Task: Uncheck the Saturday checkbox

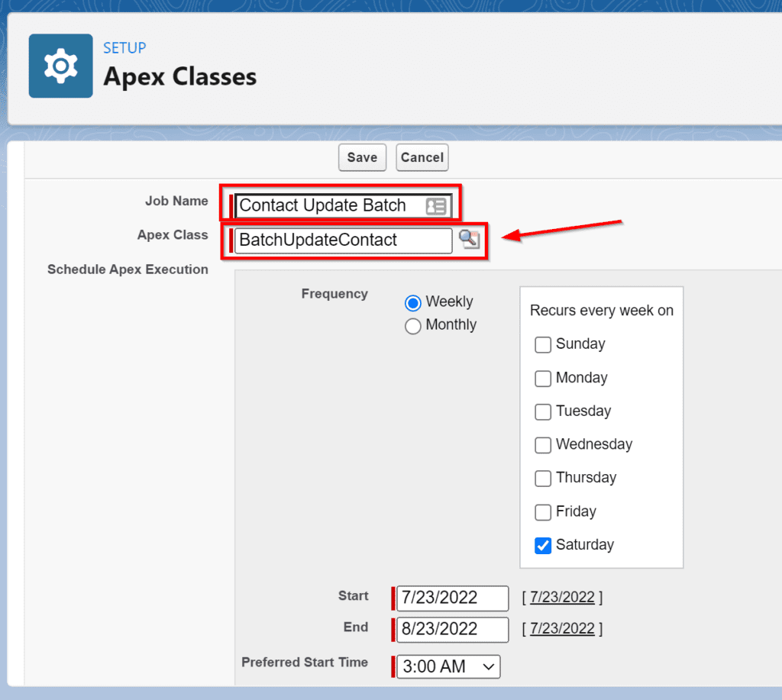Action: click(543, 546)
